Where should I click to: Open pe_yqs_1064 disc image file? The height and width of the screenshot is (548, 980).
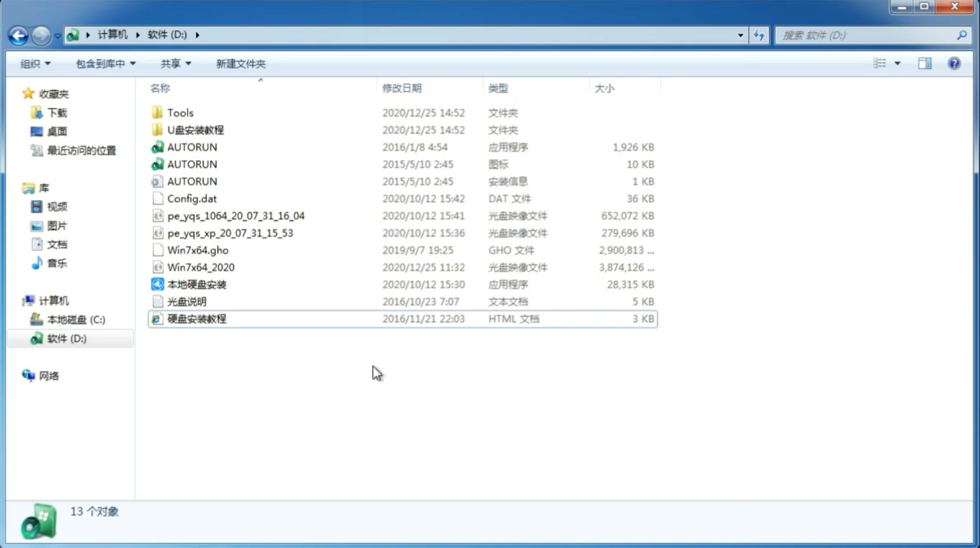(x=236, y=216)
